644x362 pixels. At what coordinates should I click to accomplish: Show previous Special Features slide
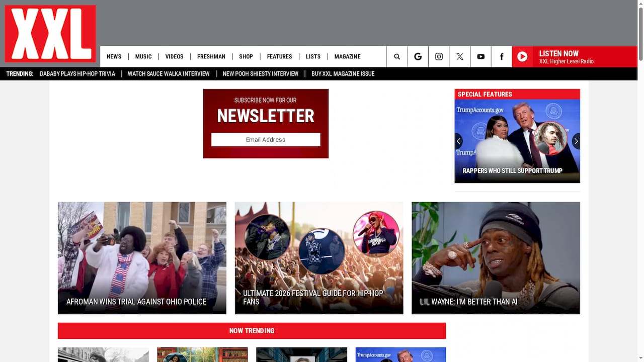459,141
